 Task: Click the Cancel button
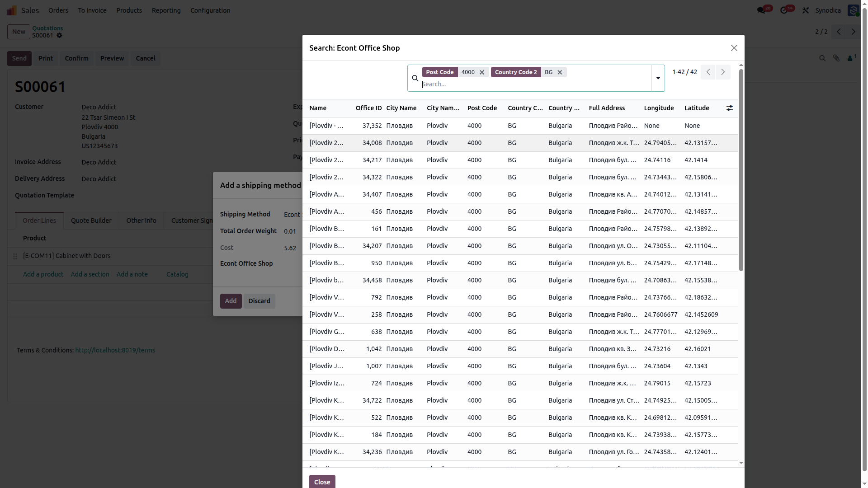click(x=146, y=58)
